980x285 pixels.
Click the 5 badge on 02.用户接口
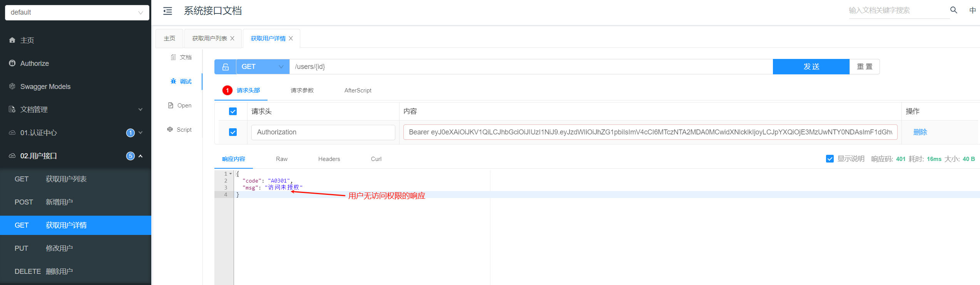pyautogui.click(x=130, y=156)
